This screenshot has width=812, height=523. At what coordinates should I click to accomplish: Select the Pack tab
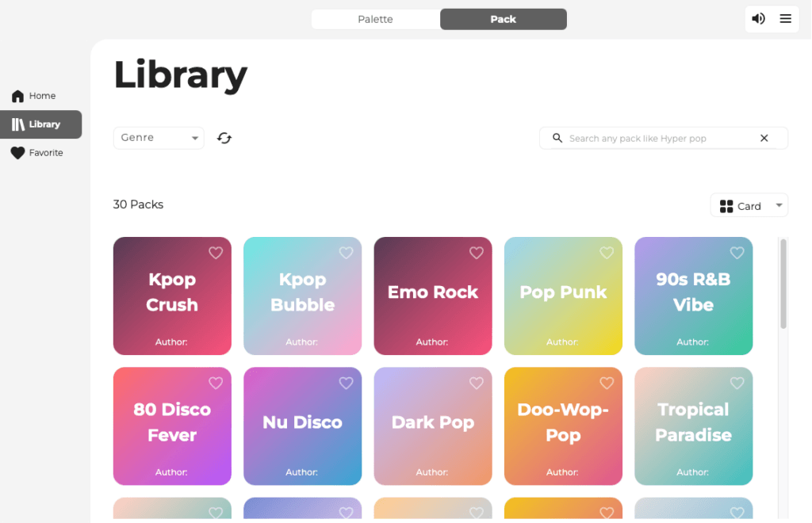pos(503,19)
